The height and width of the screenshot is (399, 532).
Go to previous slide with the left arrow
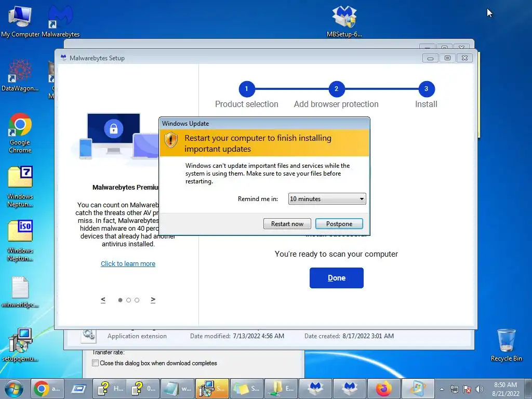[103, 300]
